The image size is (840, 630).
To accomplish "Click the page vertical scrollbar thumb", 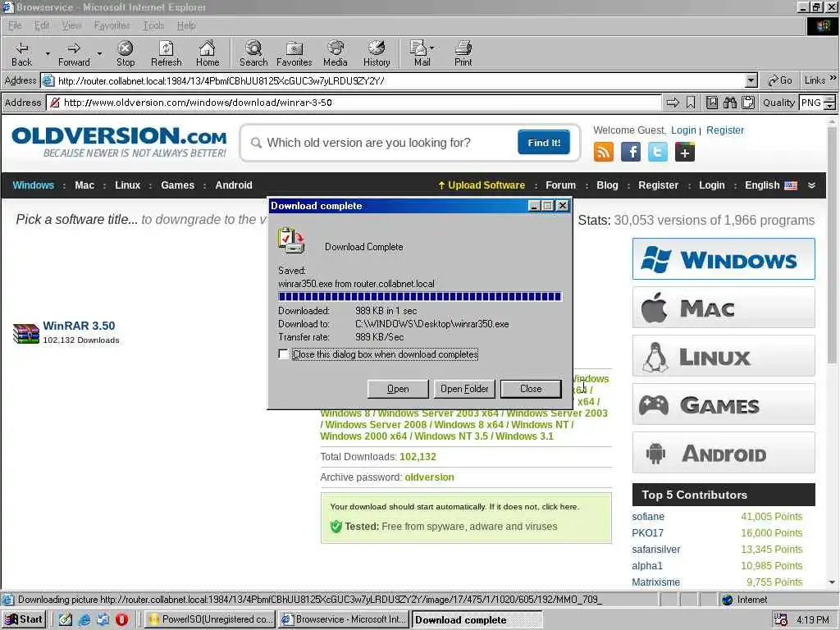I will (x=832, y=245).
